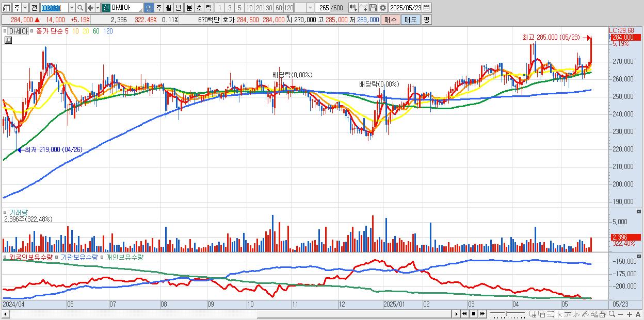Click the stock code input field 002030
This screenshot has height=320, width=644.
pyautogui.click(x=55, y=8)
